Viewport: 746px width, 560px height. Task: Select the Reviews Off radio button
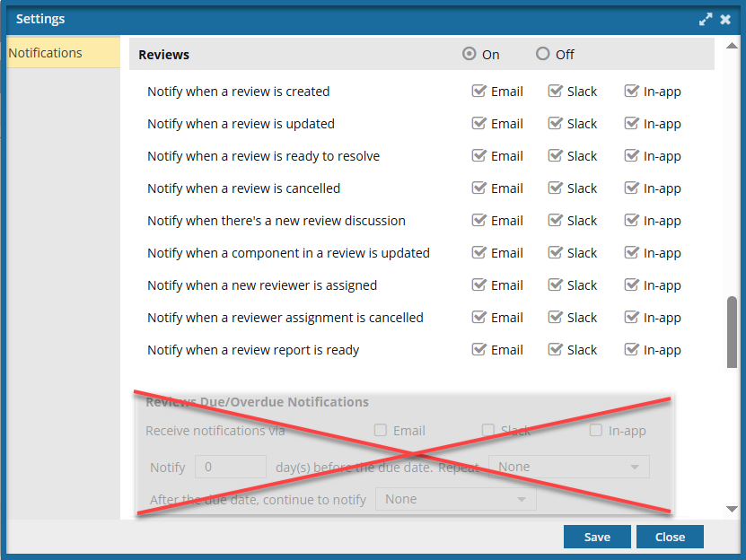tap(542, 54)
